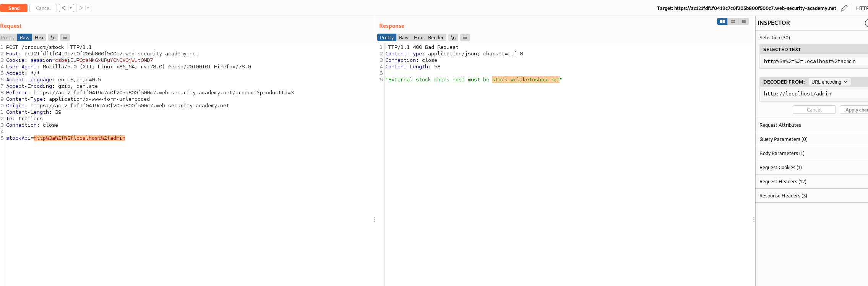The height and width of the screenshot is (286, 868).
Task: Expand Request Headers (12) section
Action: coord(783,181)
